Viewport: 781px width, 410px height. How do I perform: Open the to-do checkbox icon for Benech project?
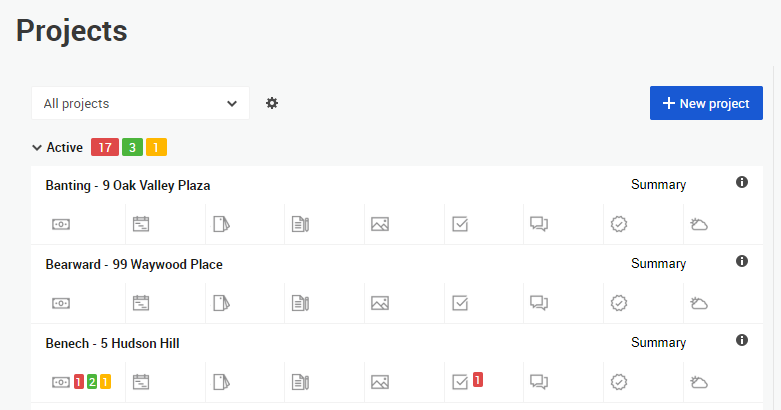tap(460, 382)
